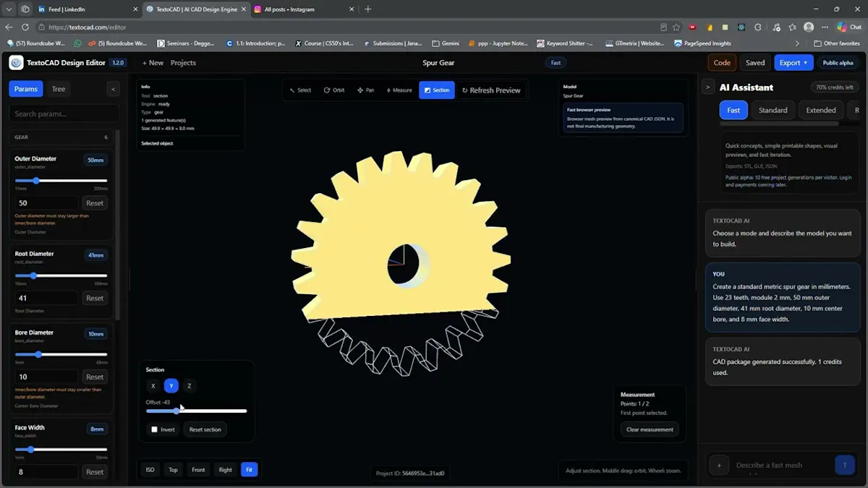Image resolution: width=868 pixels, height=488 pixels.
Task: Switch to the Tree tab
Action: [x=59, y=90]
